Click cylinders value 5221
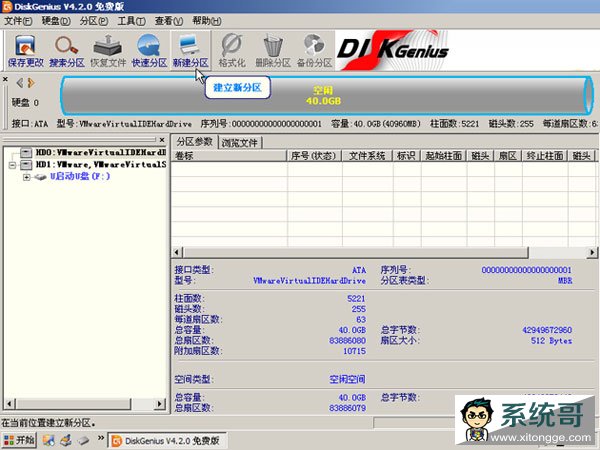 click(x=356, y=298)
